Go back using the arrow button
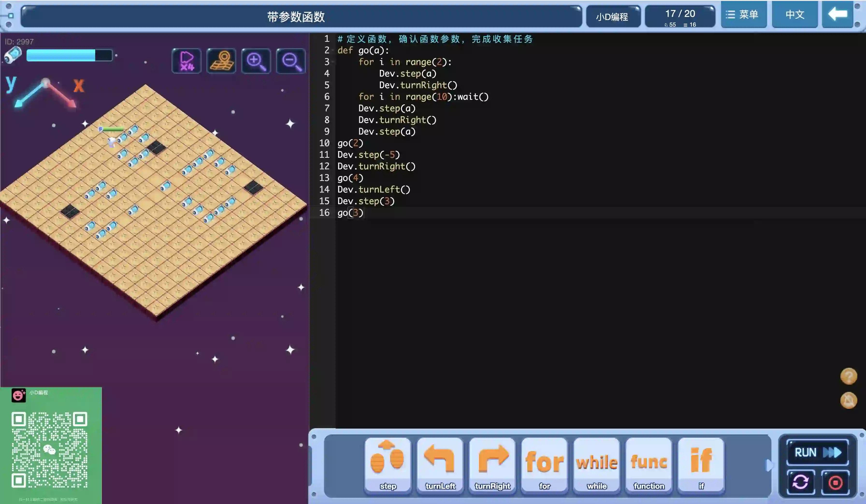The image size is (866, 504). coord(837,14)
